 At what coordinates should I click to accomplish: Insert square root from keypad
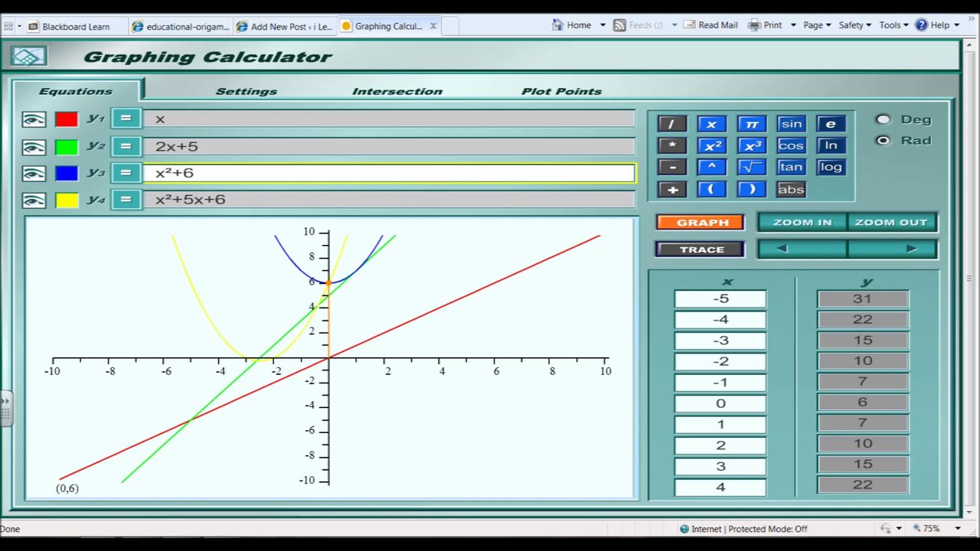pos(751,167)
